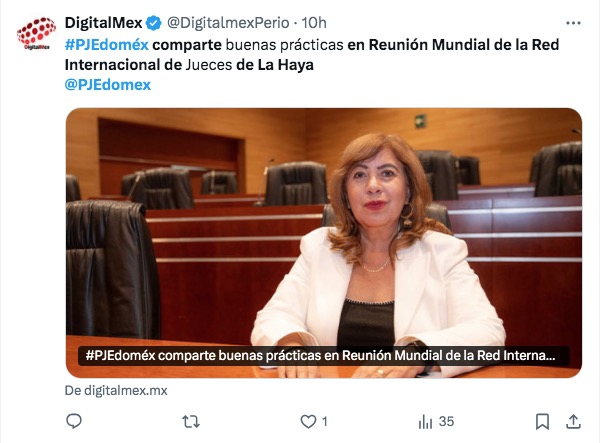Repost this tweet using the retweet icon
Viewport: 600px width, 443px height.
point(191,422)
